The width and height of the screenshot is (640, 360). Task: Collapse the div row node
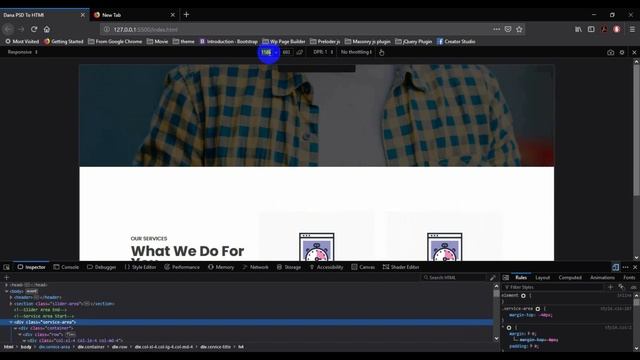[20, 334]
